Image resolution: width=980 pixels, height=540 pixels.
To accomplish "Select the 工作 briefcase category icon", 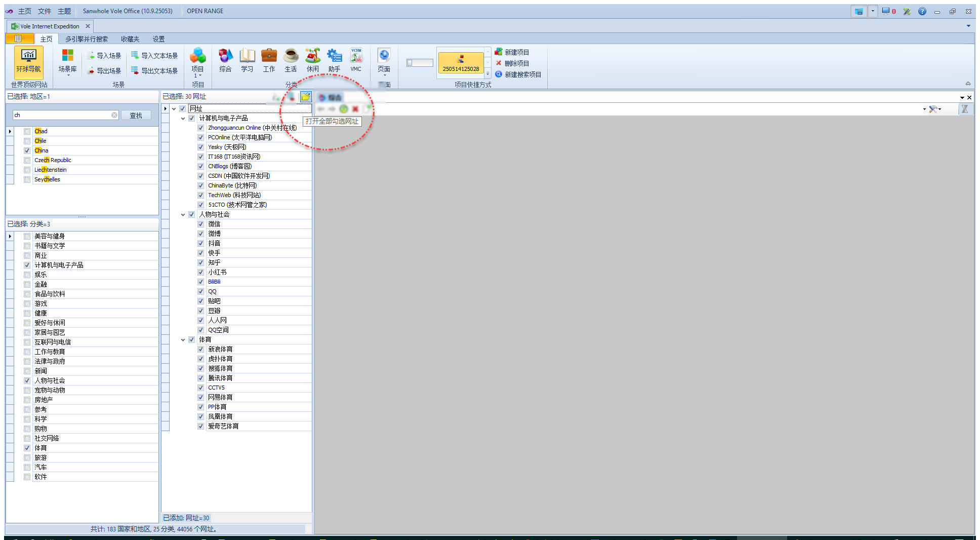I will [269, 56].
